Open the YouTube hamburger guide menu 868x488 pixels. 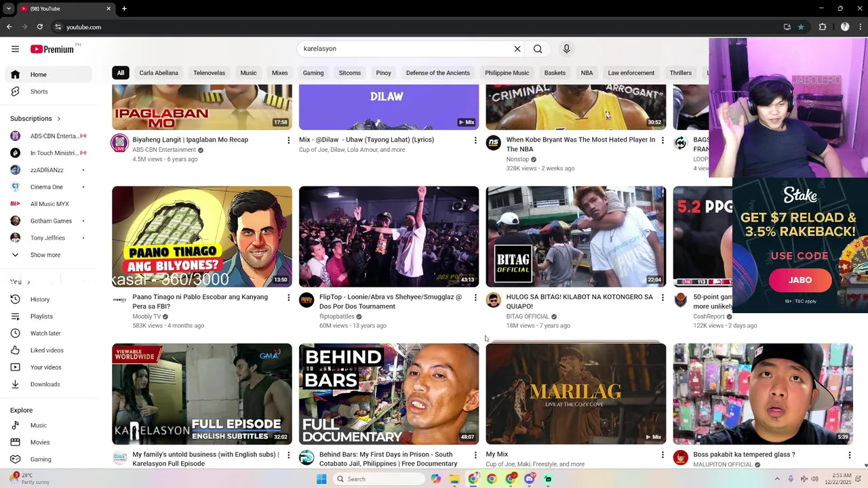[x=15, y=49]
